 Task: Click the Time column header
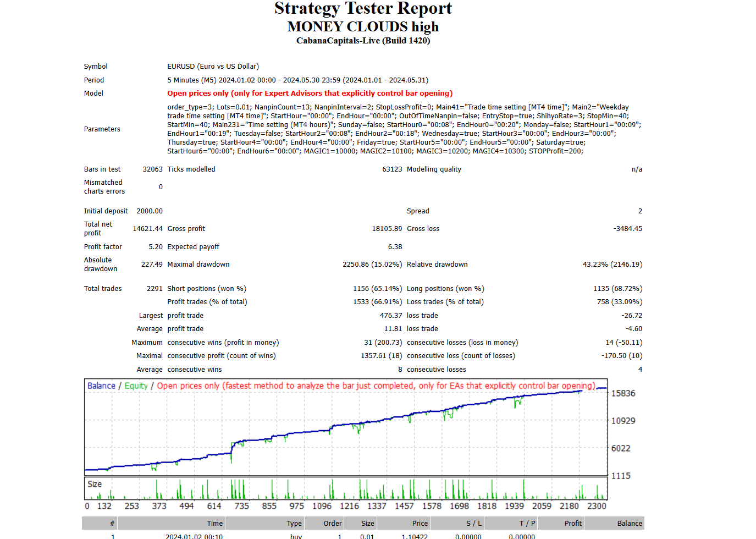214,524
